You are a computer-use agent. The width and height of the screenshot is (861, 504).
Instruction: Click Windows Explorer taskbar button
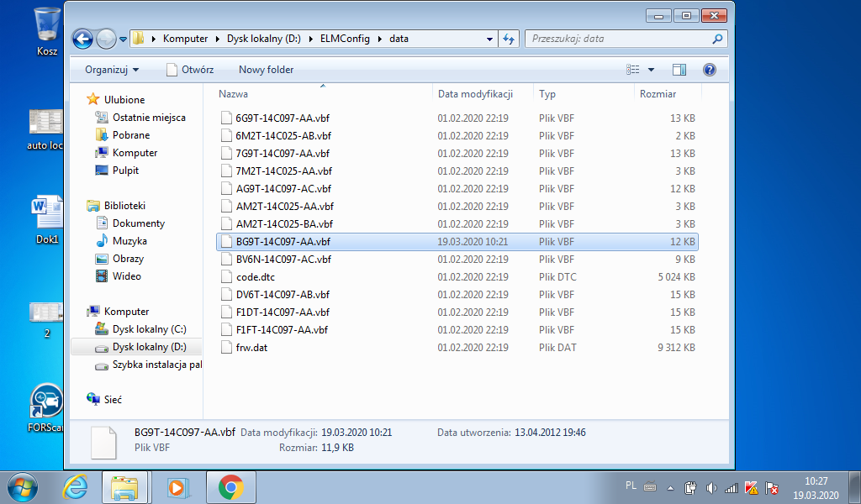124,487
